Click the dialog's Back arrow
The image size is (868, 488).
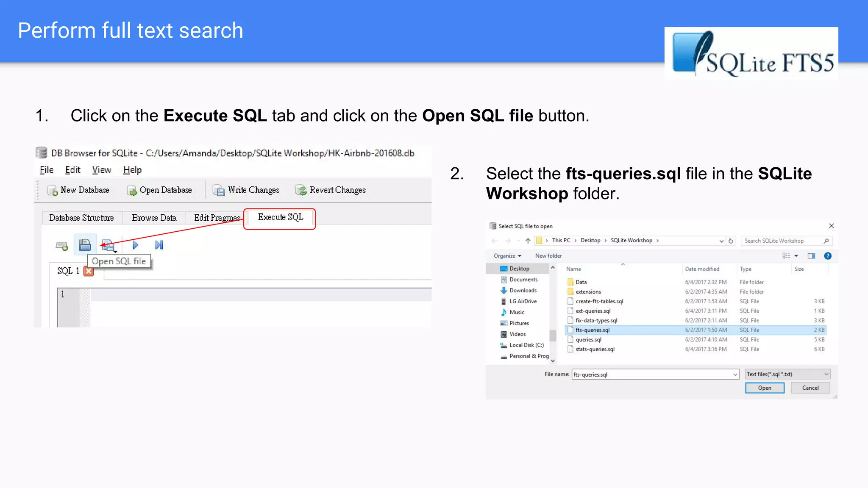494,241
